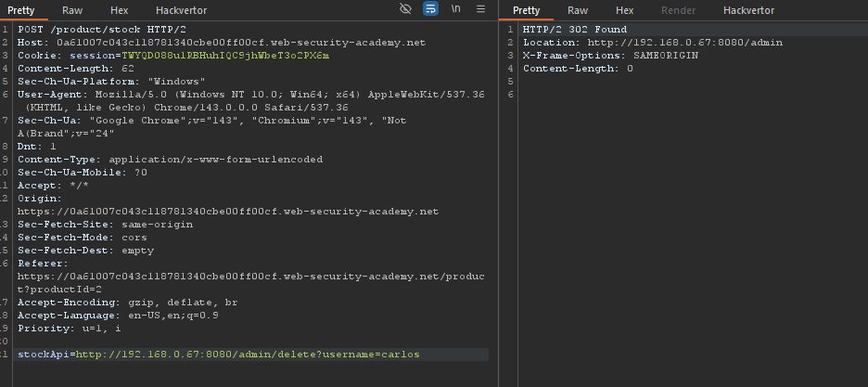Screen dimensions: 868x387
Task: Switch to request Pretty tab
Action: [x=21, y=10]
